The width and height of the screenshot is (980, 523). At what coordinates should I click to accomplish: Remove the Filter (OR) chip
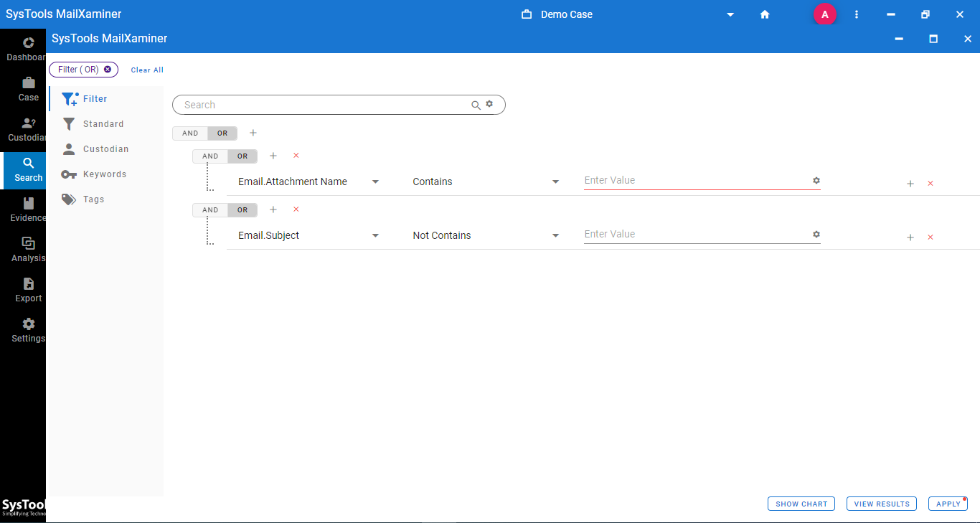click(x=108, y=70)
